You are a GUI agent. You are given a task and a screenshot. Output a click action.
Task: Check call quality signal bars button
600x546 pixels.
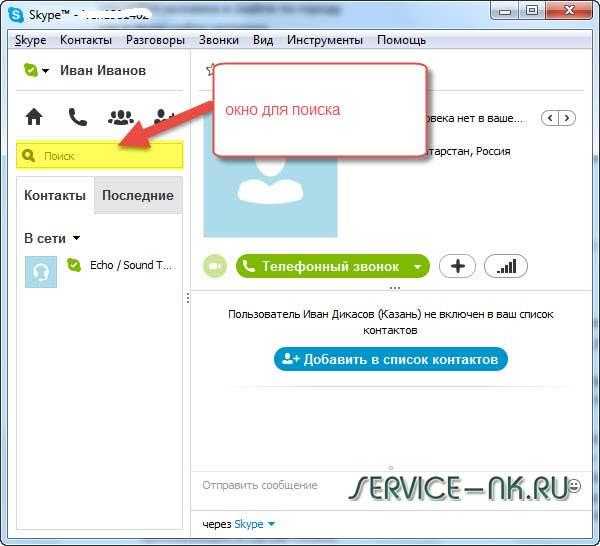[x=506, y=266]
